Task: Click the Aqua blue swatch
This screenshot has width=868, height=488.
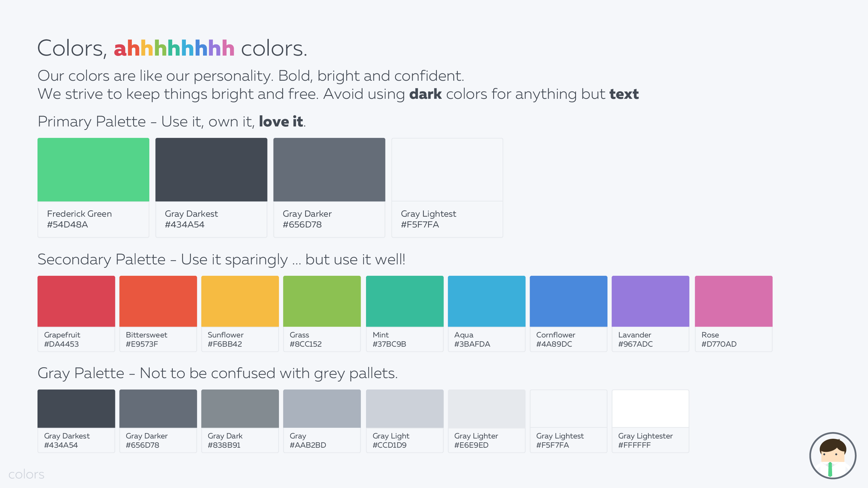Action: click(x=486, y=301)
